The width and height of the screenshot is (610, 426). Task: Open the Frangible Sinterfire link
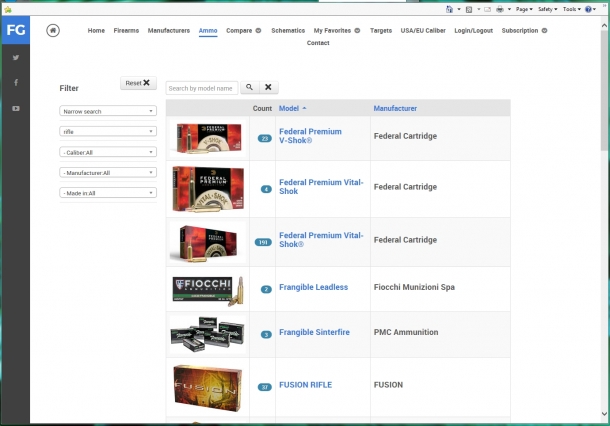(314, 332)
